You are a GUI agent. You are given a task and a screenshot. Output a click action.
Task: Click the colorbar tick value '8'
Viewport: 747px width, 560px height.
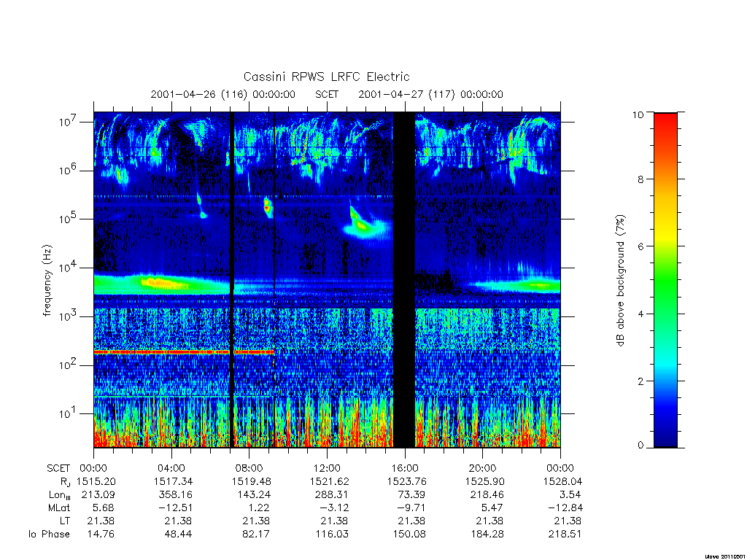point(640,179)
